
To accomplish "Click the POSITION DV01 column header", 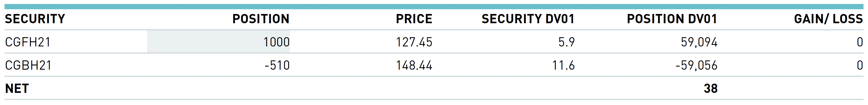I will pos(672,19).
